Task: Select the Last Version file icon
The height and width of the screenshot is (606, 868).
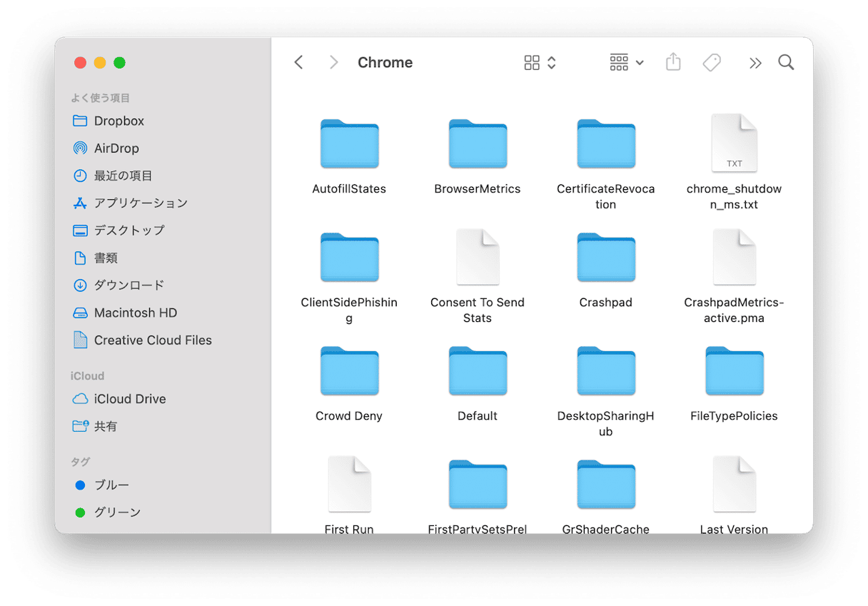Action: click(x=735, y=484)
